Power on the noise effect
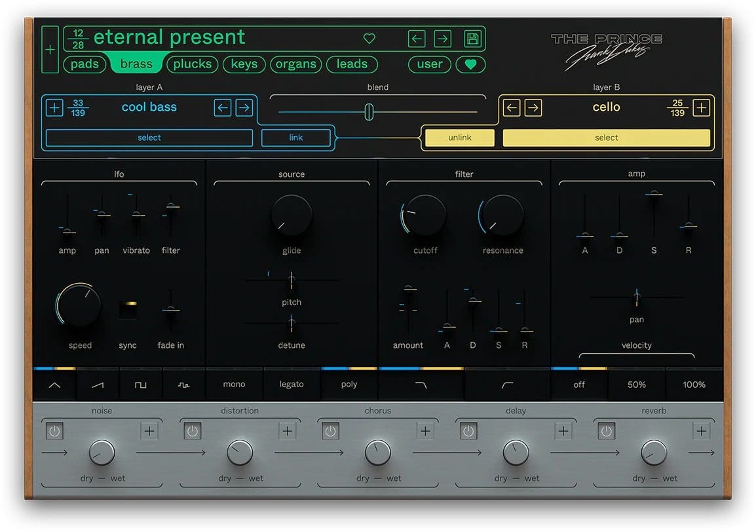The height and width of the screenshot is (532, 756). tap(54, 430)
